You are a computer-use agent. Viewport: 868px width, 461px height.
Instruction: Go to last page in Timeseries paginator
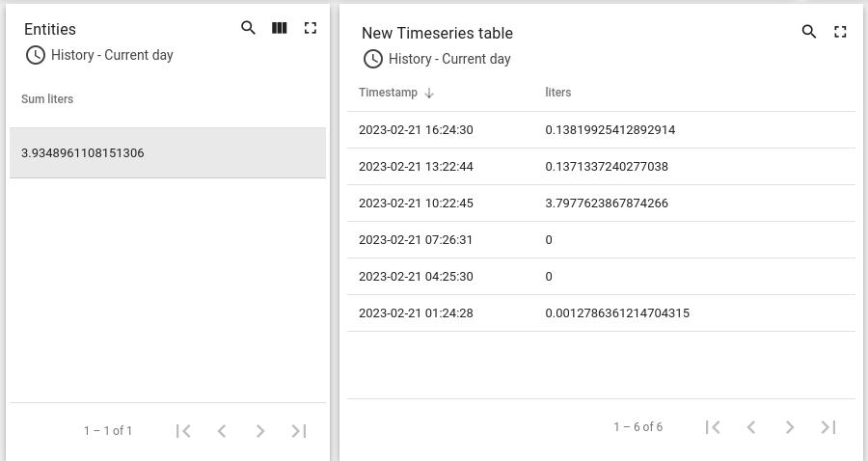pos(828,426)
